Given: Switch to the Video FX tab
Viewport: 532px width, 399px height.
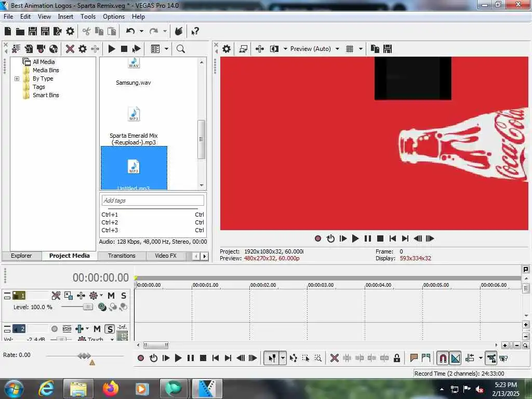Looking at the screenshot, I should pos(166,256).
